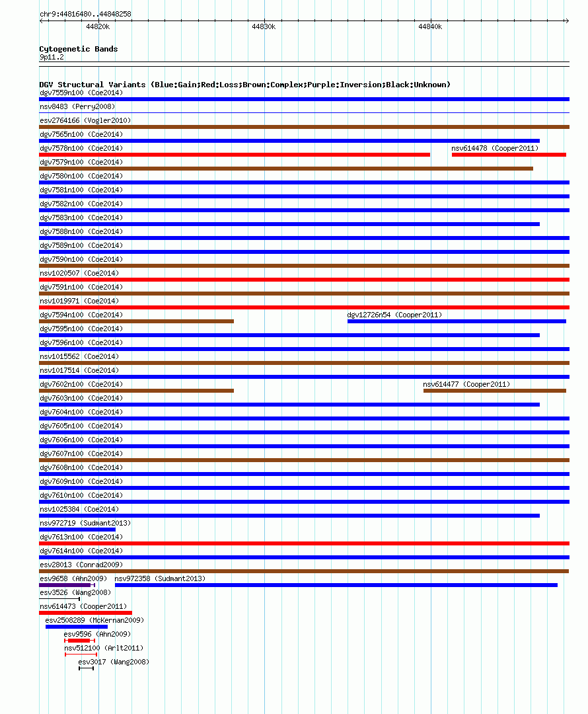Click the red nsv614478 loss bar
Screen dimensions: 588x714
pyautogui.click(x=509, y=155)
